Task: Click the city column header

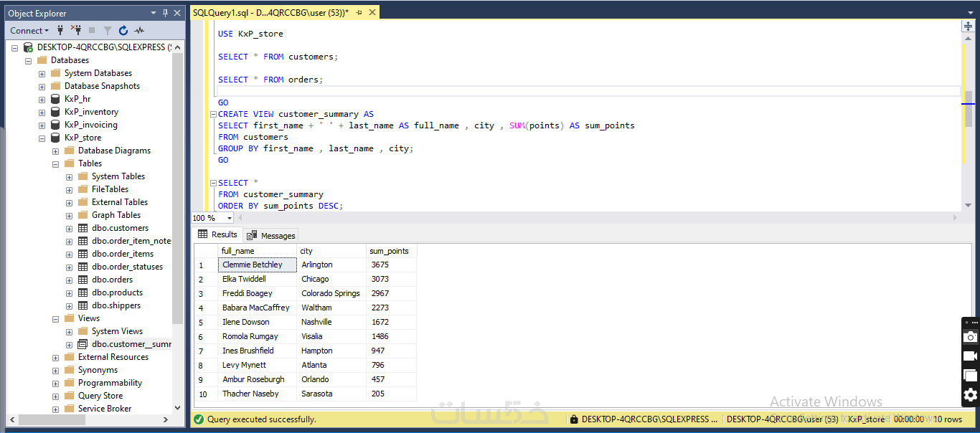Action: 331,251
